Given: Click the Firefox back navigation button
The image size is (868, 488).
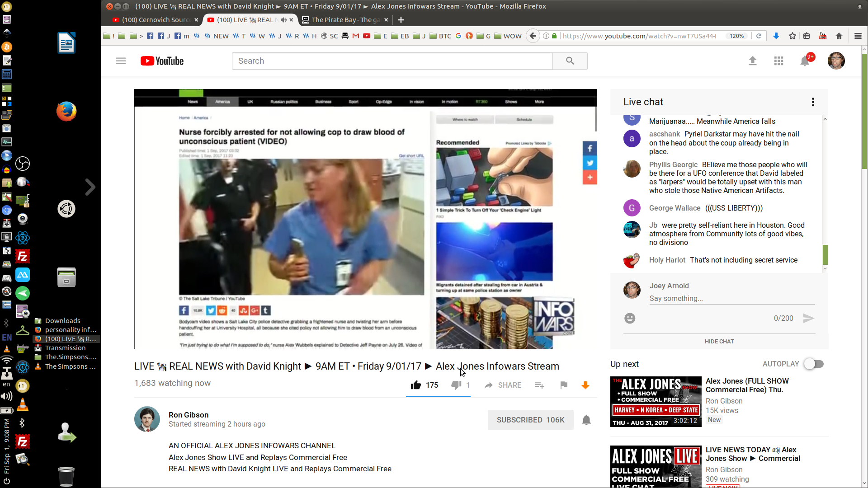Looking at the screenshot, I should tap(533, 36).
